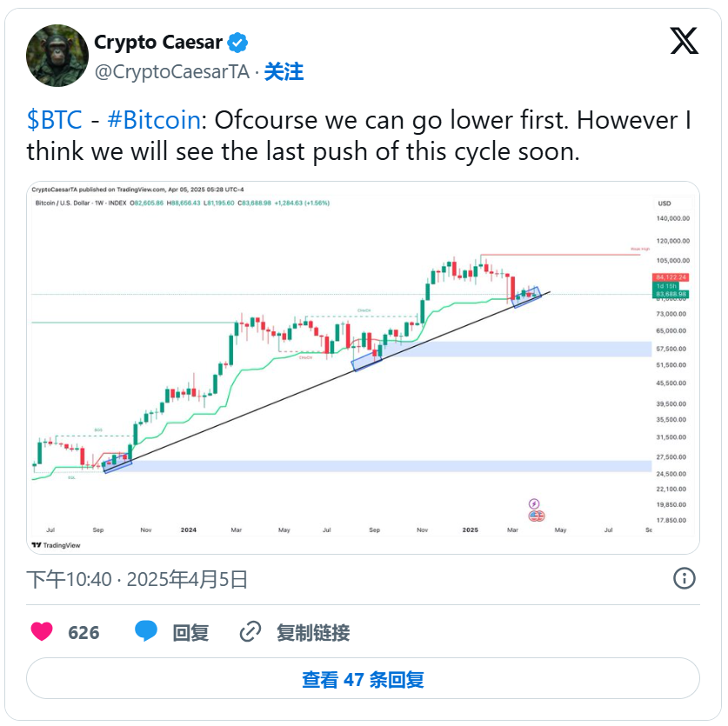Viewport: 728px width, 726px height.
Task: Open 查看 47 条回复 to view replies
Action: tap(363, 679)
